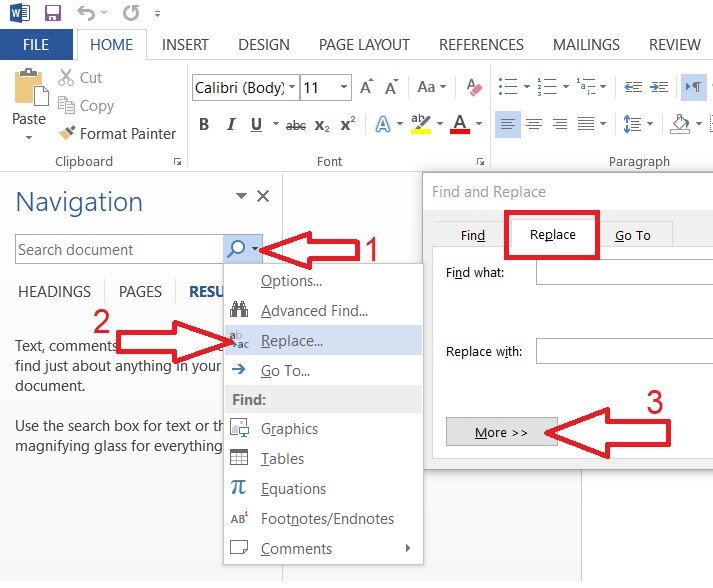Image resolution: width=713 pixels, height=588 pixels.
Task: Click the Text Effects glowing A icon
Action: (x=382, y=125)
